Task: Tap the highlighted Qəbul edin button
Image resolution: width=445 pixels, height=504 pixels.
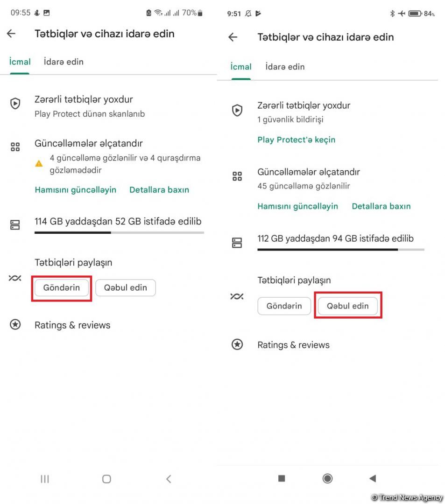Action: coord(348,306)
